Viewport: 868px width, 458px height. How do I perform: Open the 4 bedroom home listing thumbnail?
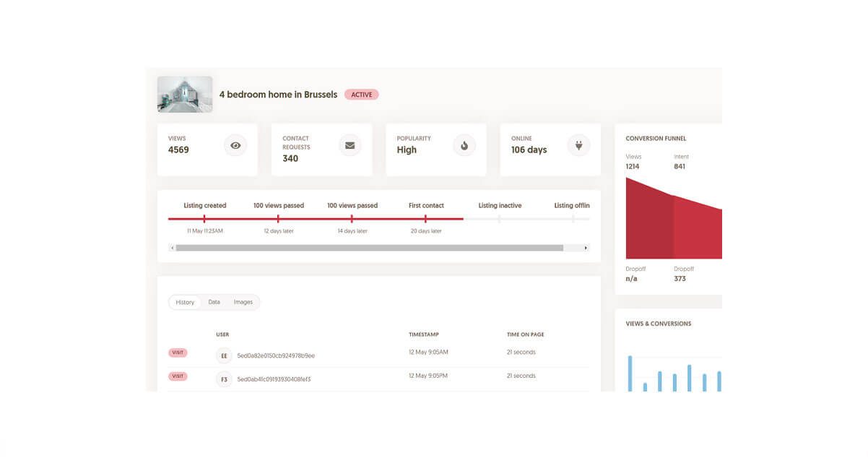click(x=185, y=95)
